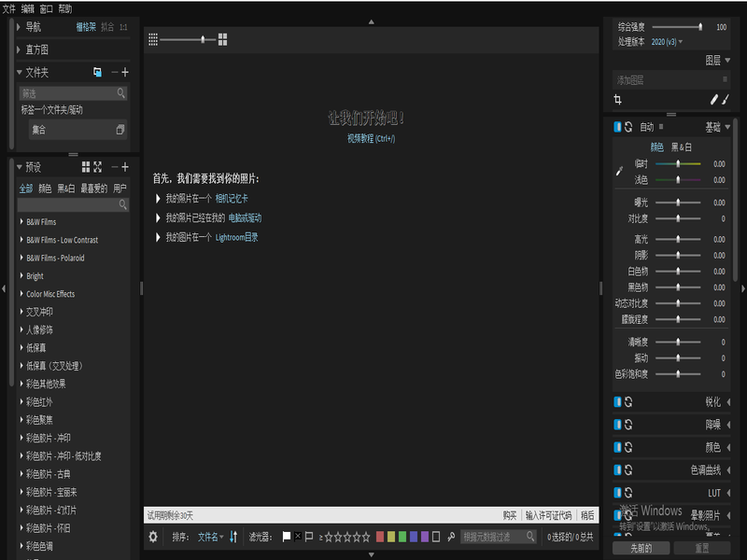This screenshot has width=747, height=560.
Task: Add a folder with the plus icon
Action: pyautogui.click(x=125, y=72)
